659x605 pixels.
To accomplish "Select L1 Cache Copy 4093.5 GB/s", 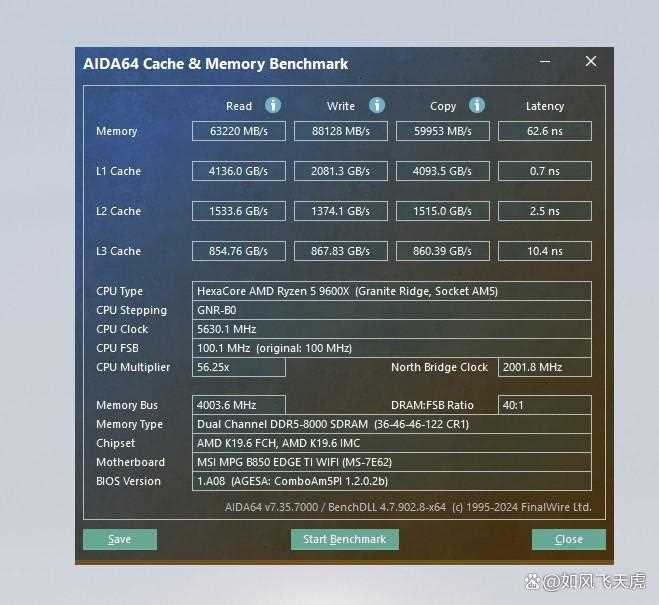I will tap(443, 171).
